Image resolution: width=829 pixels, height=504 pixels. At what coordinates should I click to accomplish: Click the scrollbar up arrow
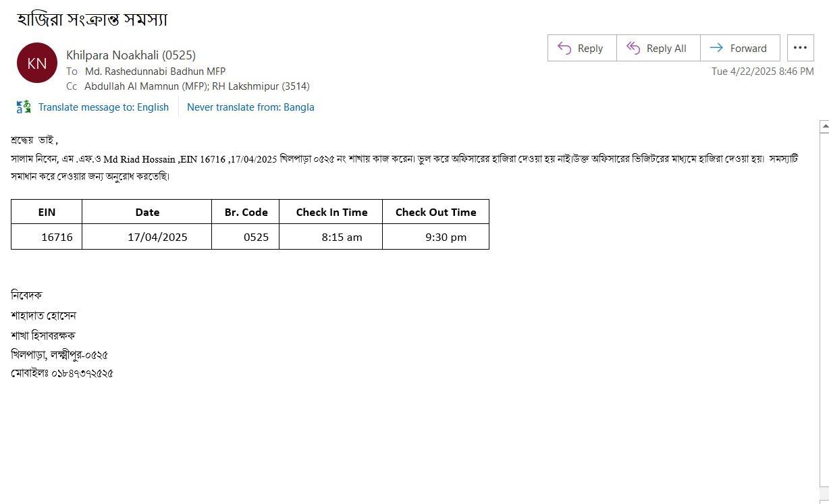pyautogui.click(x=824, y=126)
